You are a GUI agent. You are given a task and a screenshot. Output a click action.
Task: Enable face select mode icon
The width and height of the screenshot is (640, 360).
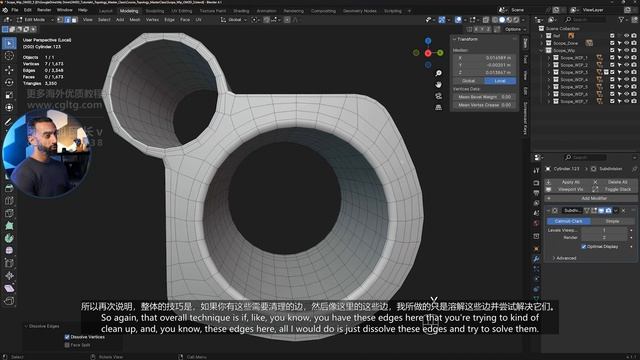click(74, 20)
